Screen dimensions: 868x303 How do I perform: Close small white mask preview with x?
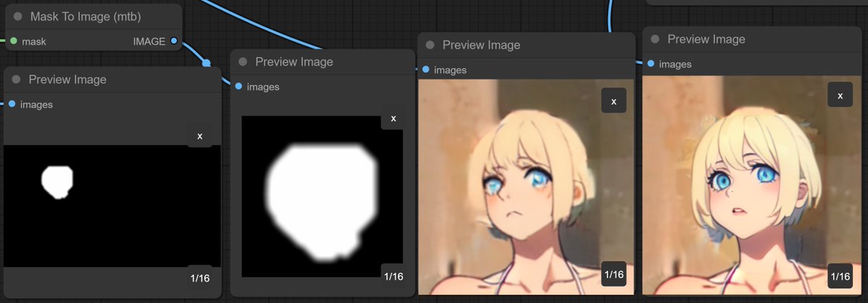200,135
